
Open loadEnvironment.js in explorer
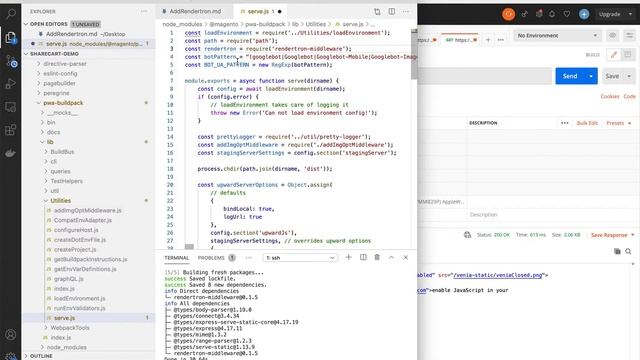79,298
